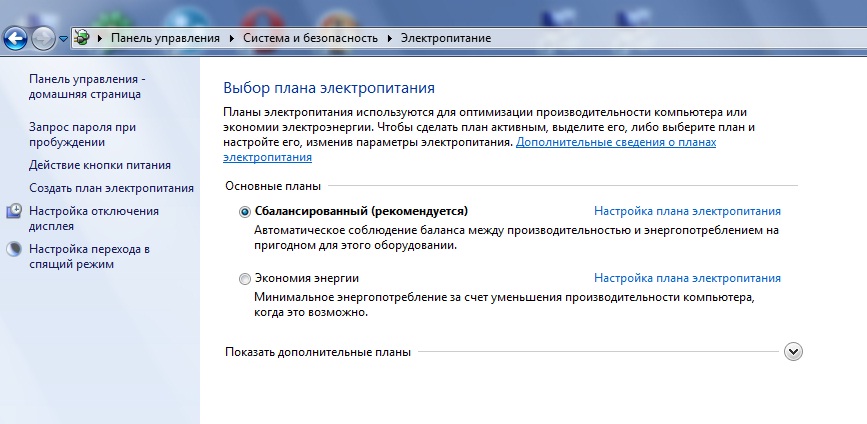
Task: Click the display shutdown clock icon
Action: (x=14, y=211)
